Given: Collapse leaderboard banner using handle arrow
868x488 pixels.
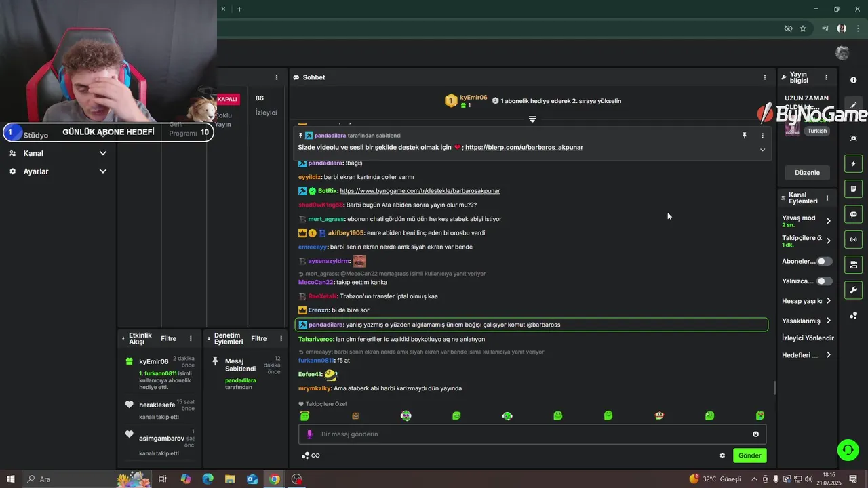Looking at the screenshot, I should point(532,119).
